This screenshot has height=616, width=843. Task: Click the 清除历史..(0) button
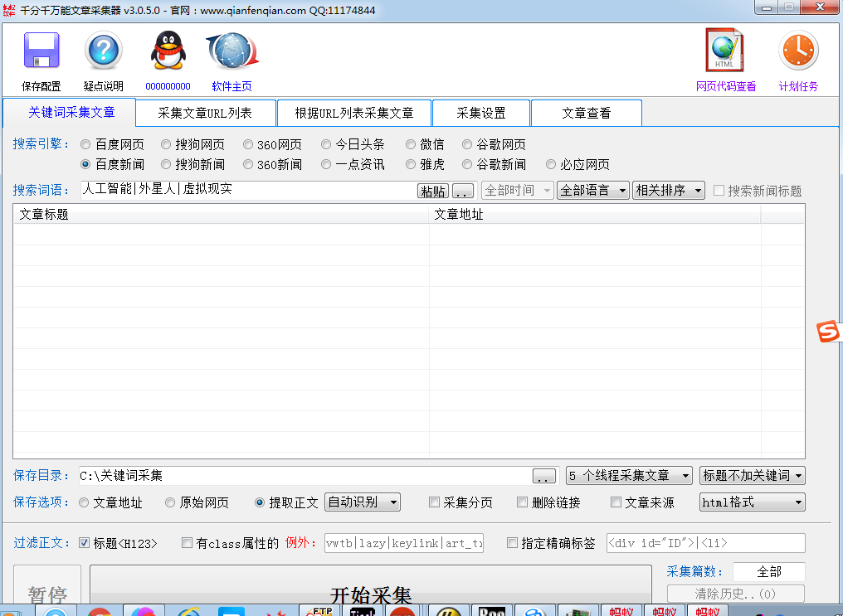(735, 594)
